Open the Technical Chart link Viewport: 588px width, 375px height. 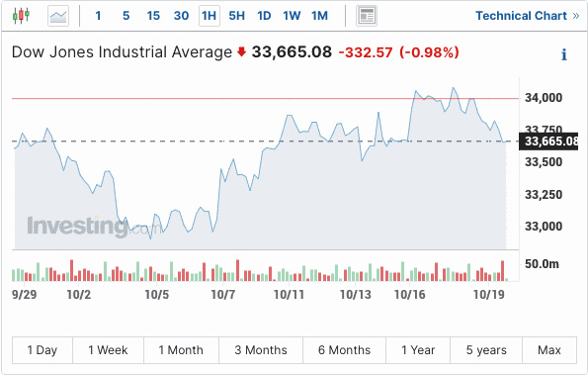528,16
